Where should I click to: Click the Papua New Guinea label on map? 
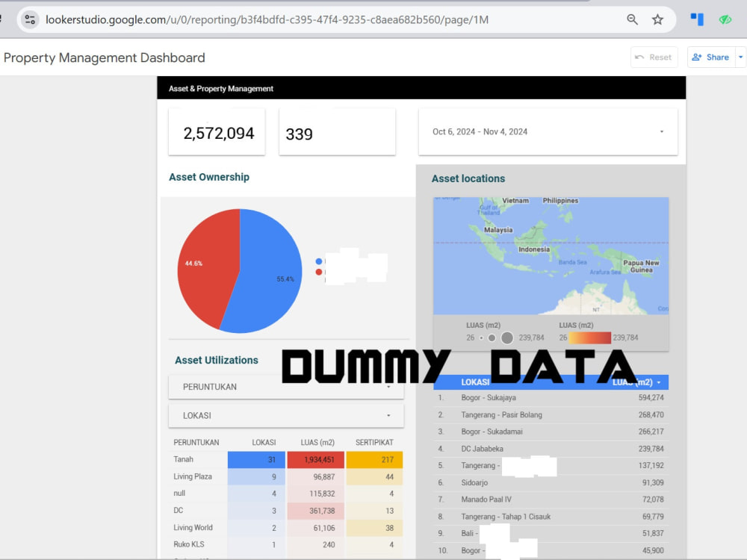[x=641, y=267]
